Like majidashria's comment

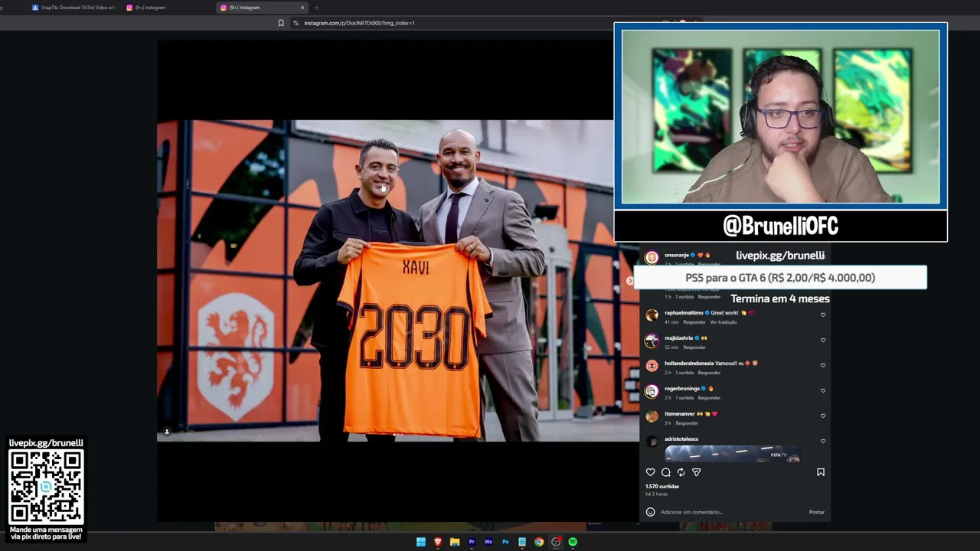(823, 340)
